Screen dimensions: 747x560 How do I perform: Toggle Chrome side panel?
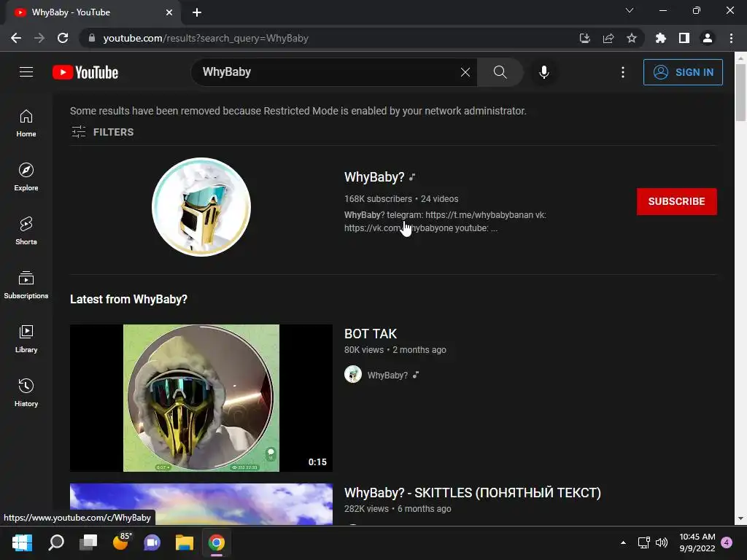tap(684, 38)
